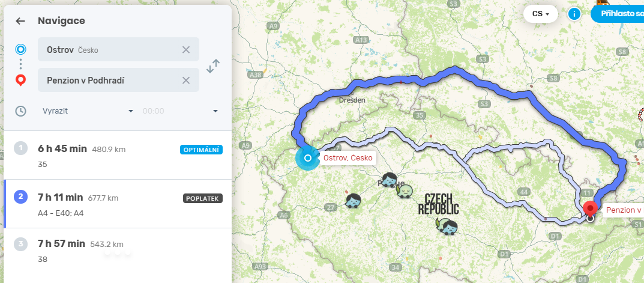Select route 2 with 7 h 11 min
The image size is (644, 283).
(118, 204)
